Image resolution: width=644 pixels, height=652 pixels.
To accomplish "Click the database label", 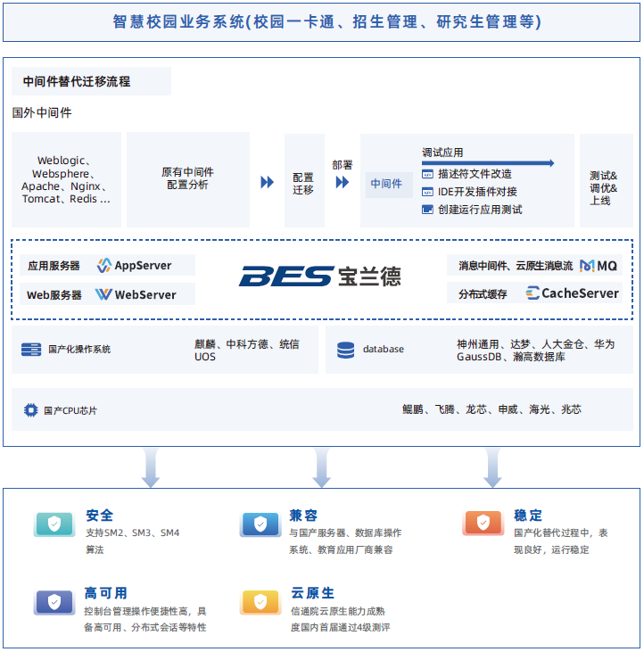I will coord(383,350).
